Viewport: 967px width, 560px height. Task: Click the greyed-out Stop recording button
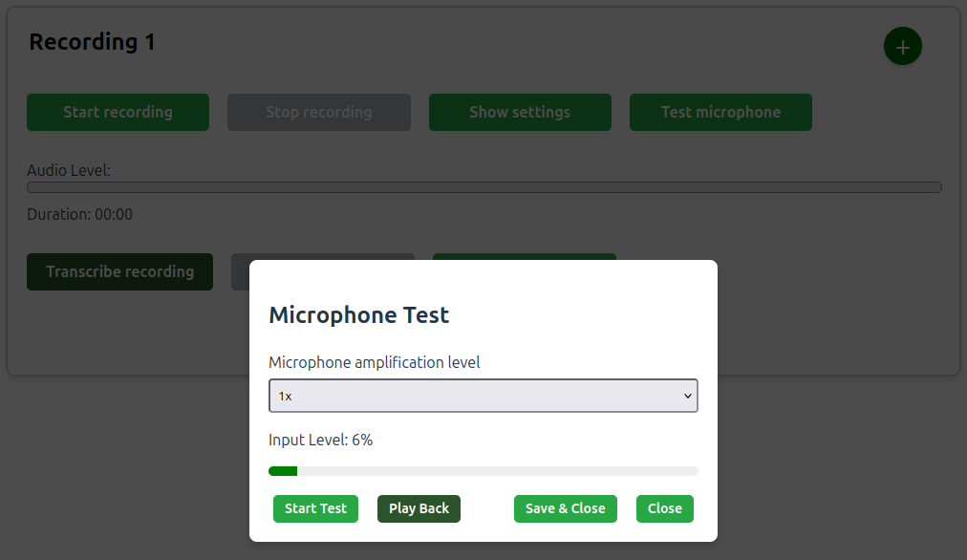point(318,112)
